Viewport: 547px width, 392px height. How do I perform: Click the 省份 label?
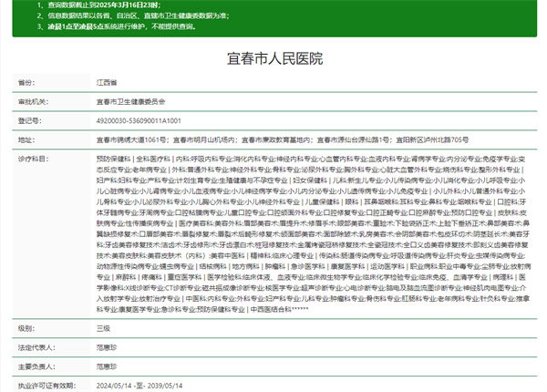pyautogui.click(x=26, y=83)
